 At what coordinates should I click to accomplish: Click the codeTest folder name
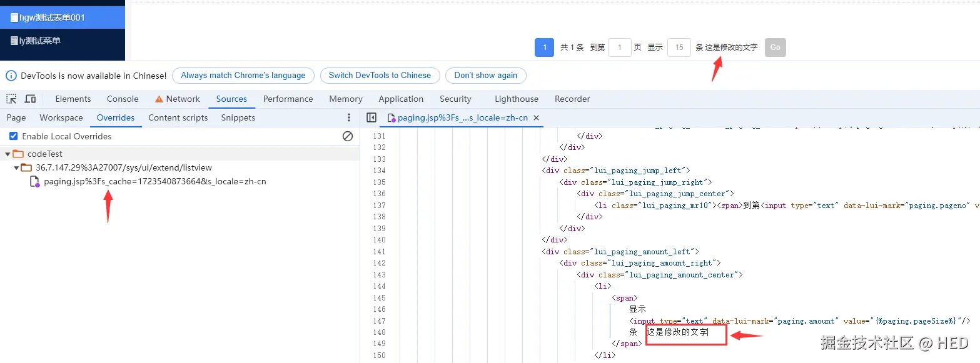pyautogui.click(x=45, y=154)
